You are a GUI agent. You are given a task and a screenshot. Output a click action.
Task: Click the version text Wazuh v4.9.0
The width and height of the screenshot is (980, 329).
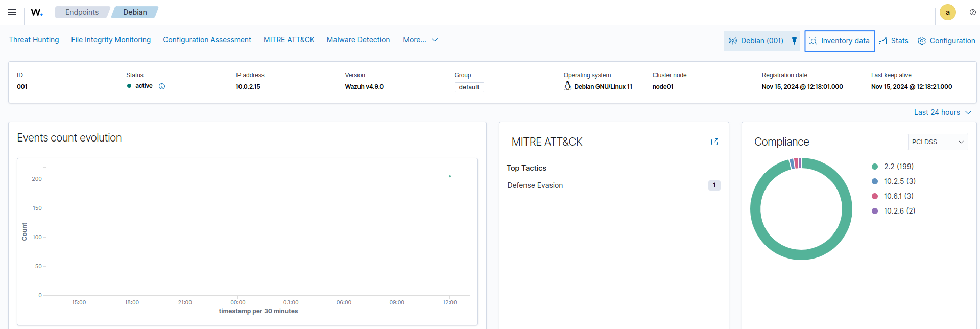coord(364,87)
